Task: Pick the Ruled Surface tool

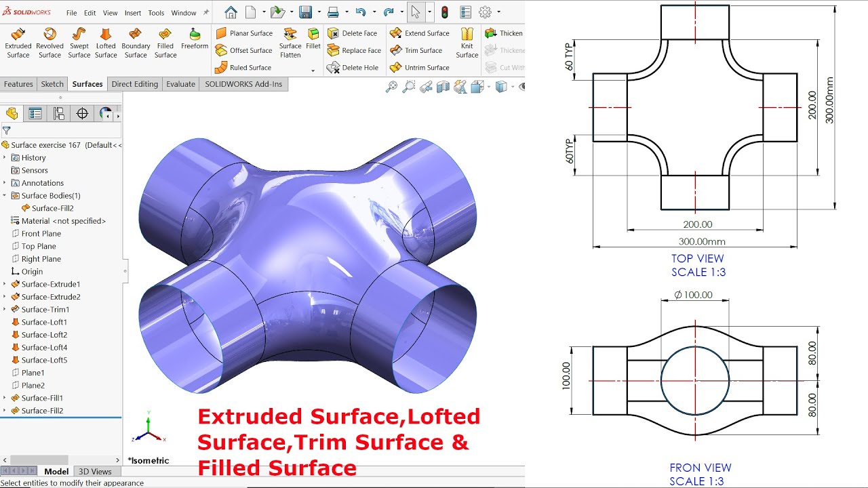Action: (243, 68)
